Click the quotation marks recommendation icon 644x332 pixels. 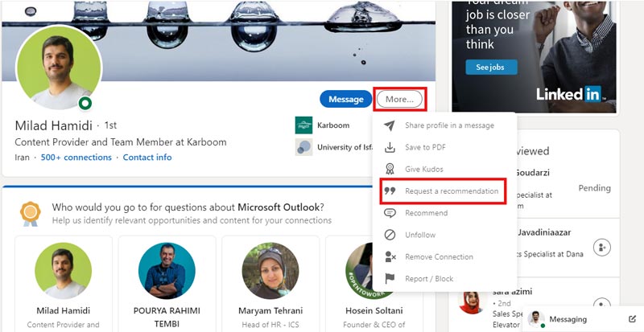pos(390,191)
